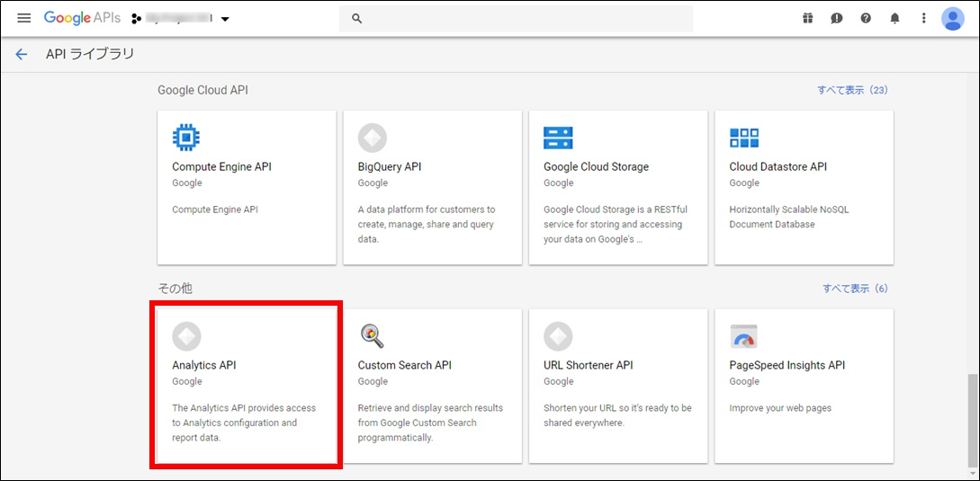Click the Cloud Datastore grid icon
This screenshot has height=481, width=980.
pyautogui.click(x=743, y=138)
